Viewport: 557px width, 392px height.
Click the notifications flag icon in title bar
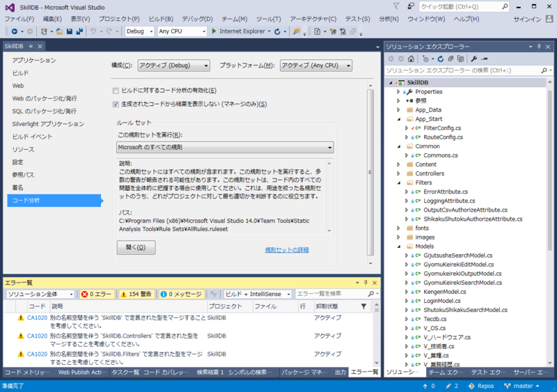[396, 6]
